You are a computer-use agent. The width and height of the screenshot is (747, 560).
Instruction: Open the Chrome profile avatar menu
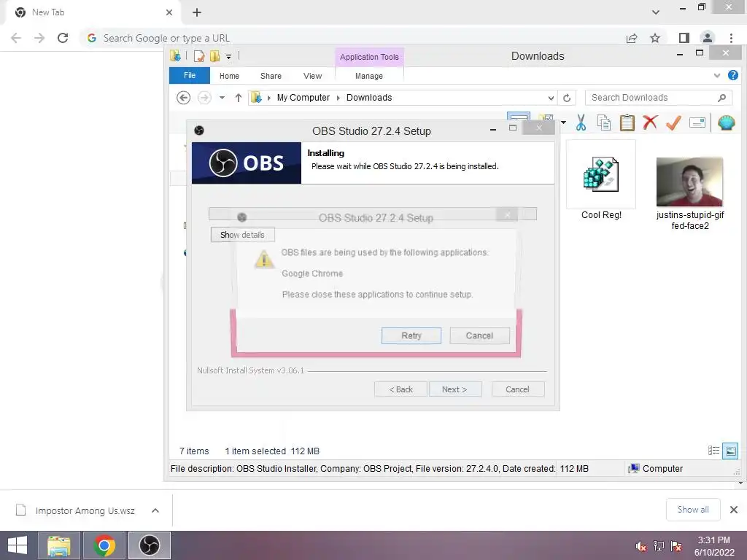coord(708,38)
